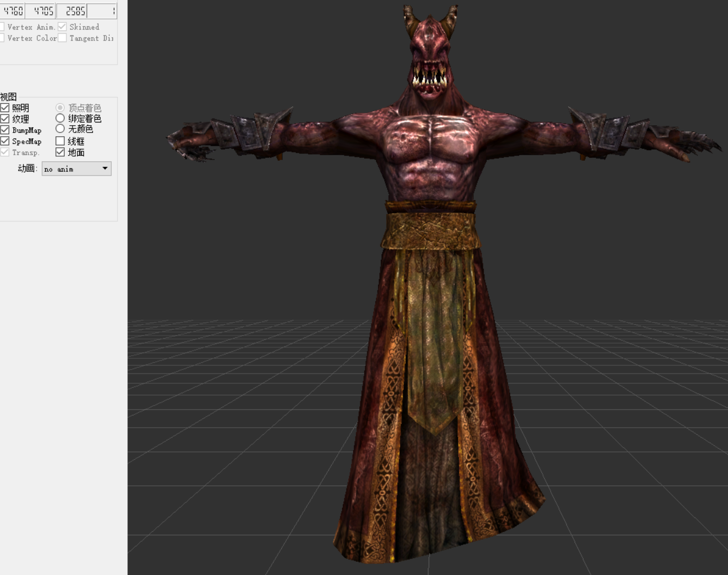Click the Skinned checkbox
Image resolution: width=728 pixels, height=575 pixels.
point(63,27)
